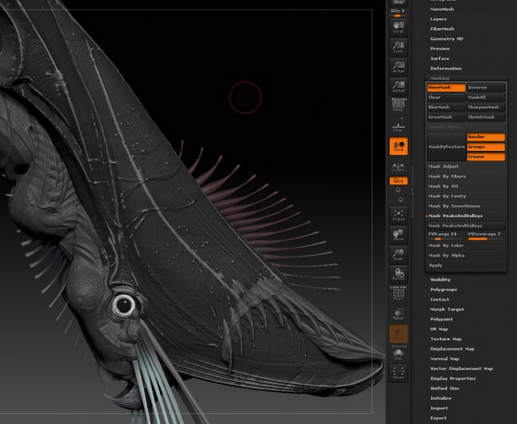Click the Actual size icon
Image resolution: width=517 pixels, height=424 pixels.
398,67
